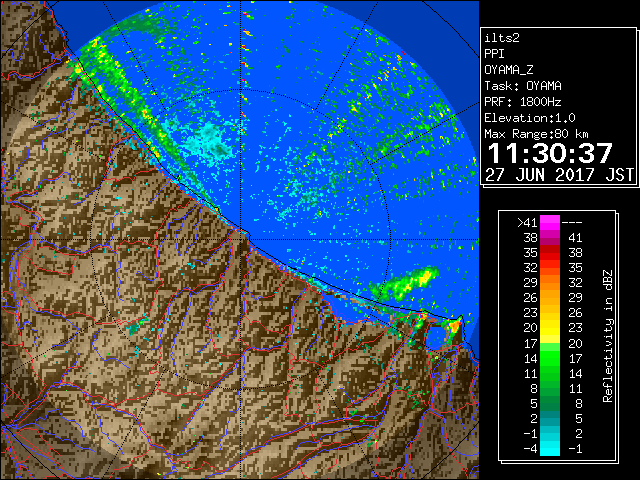640x480 pixels.
Task: Click the Reflectivity in dBZ legend title
Action: tap(608, 336)
